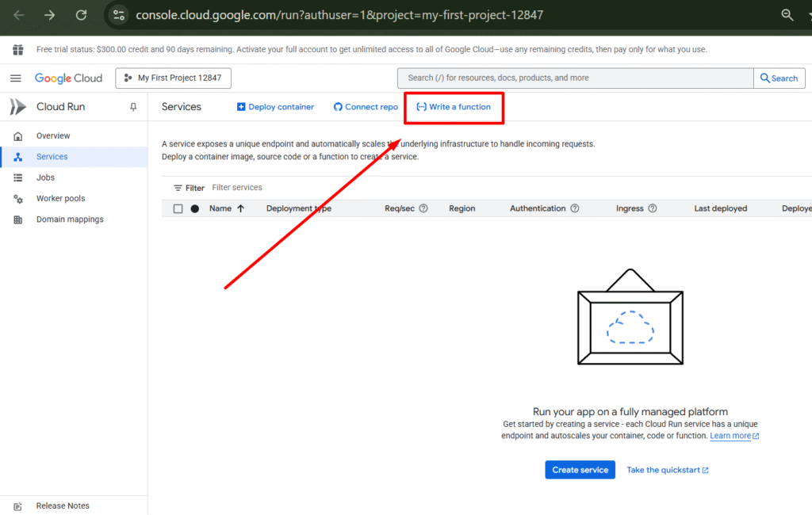
Task: Click the help icon next to Req/sec
Action: click(423, 208)
